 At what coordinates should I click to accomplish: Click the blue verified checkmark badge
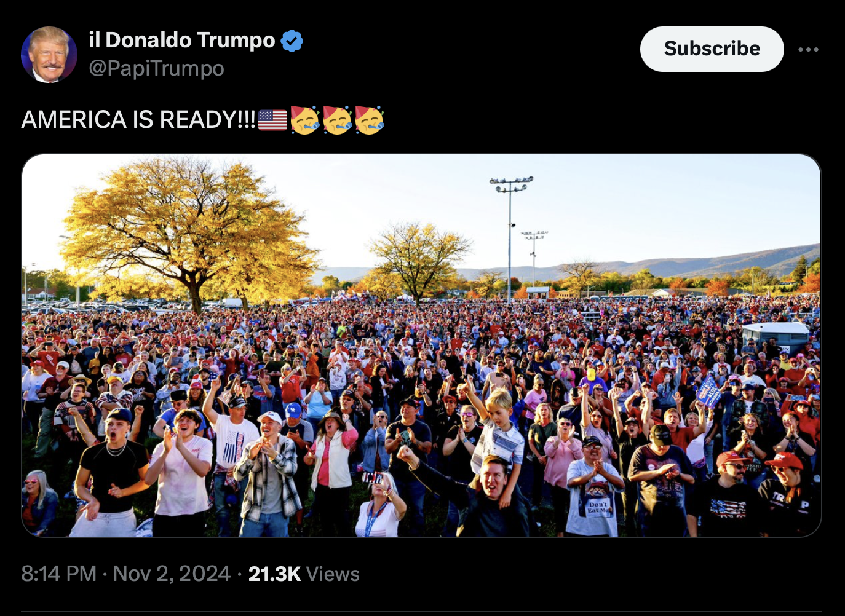(292, 41)
